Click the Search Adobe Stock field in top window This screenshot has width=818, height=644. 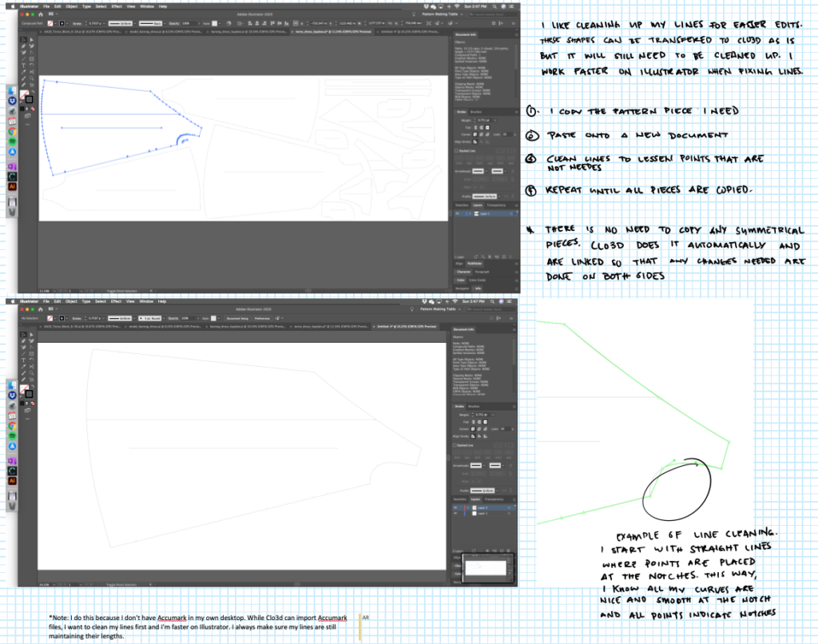coord(493,14)
